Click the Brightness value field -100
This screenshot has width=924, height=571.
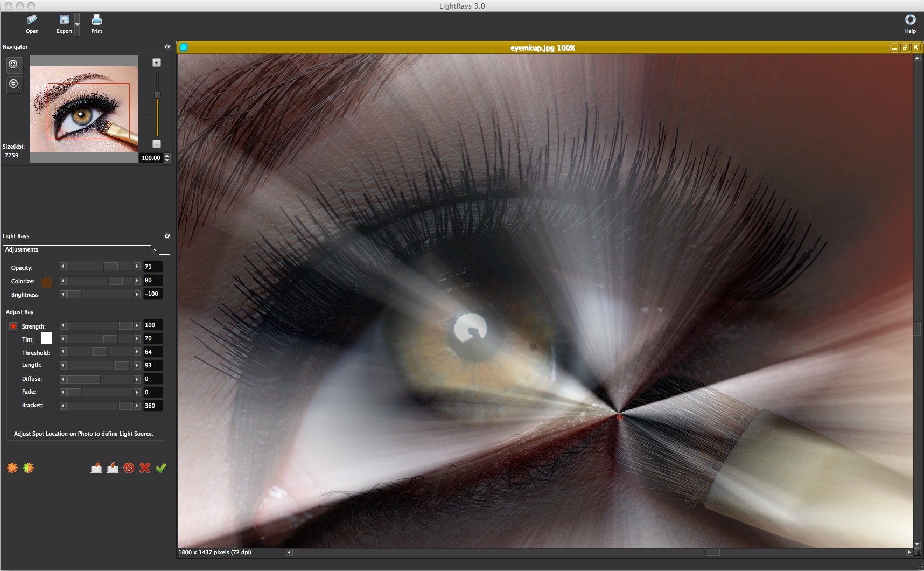pyautogui.click(x=153, y=294)
